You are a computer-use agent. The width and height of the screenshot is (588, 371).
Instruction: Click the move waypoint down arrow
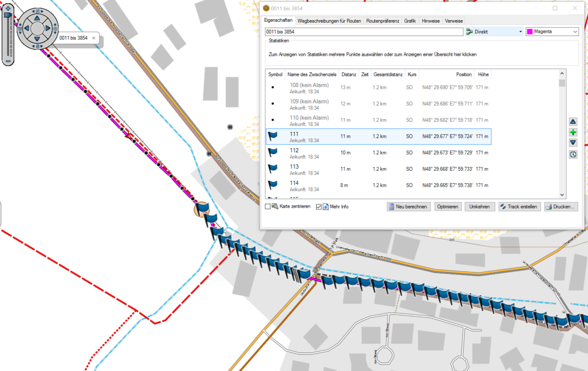coord(573,143)
